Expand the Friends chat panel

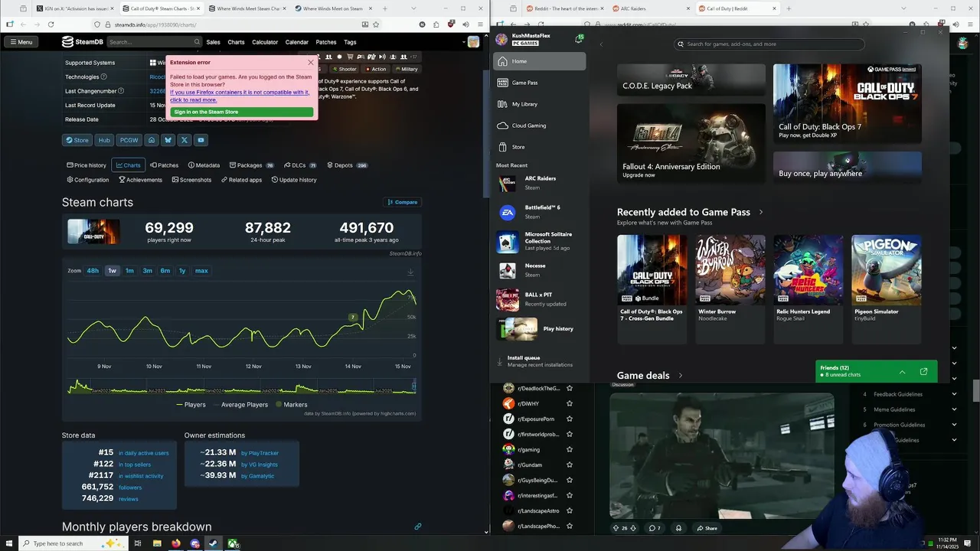(902, 372)
